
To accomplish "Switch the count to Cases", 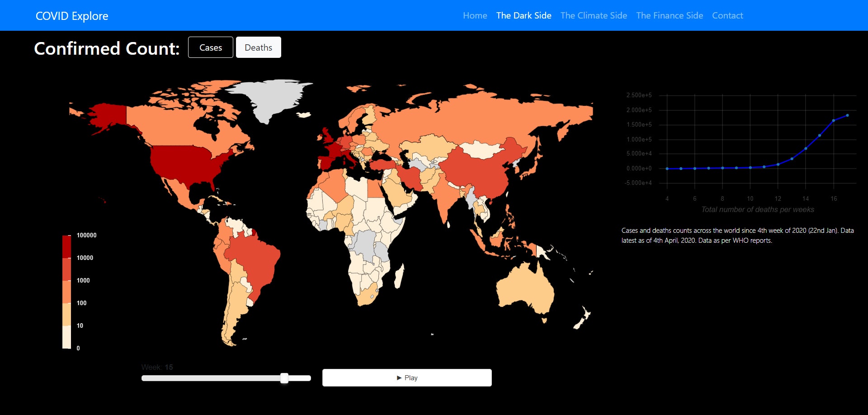I will (211, 47).
